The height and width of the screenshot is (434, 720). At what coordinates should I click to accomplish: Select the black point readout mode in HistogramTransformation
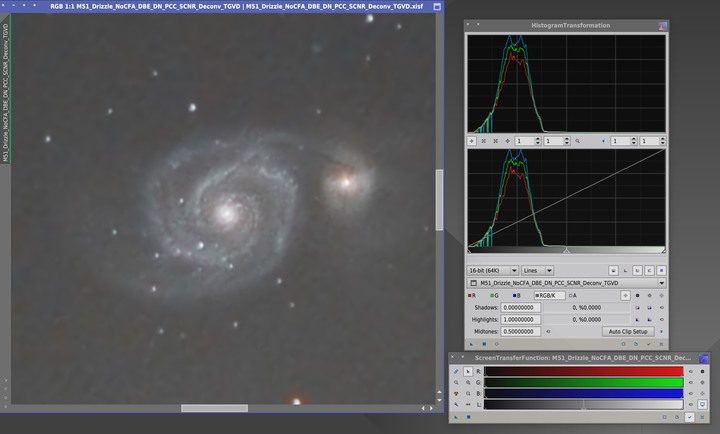(637, 296)
